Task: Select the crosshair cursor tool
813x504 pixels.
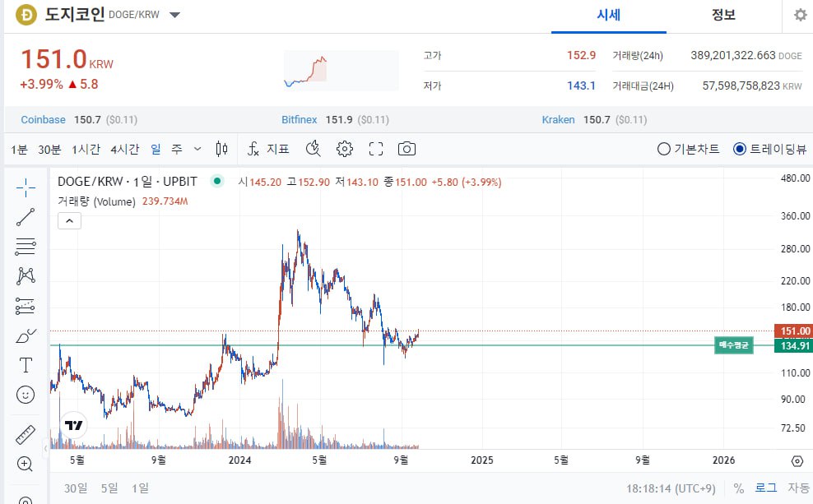Action: tap(26, 188)
